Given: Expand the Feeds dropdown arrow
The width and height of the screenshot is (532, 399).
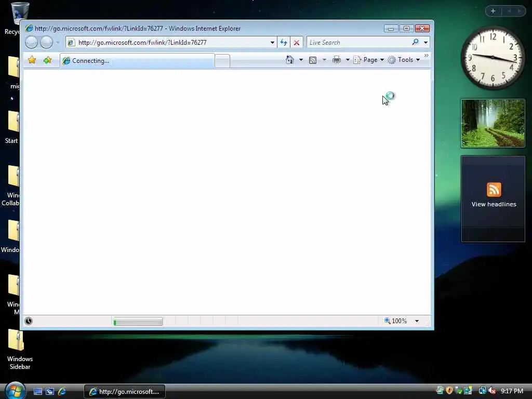Looking at the screenshot, I should point(324,60).
